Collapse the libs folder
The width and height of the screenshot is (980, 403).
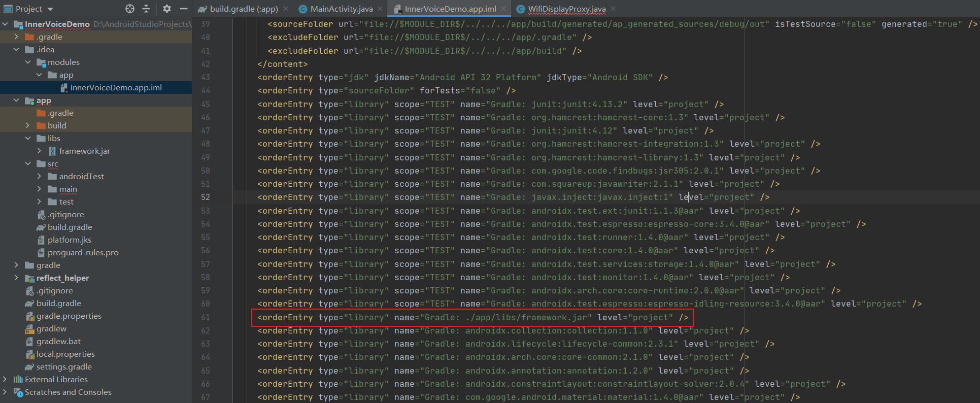tap(28, 138)
